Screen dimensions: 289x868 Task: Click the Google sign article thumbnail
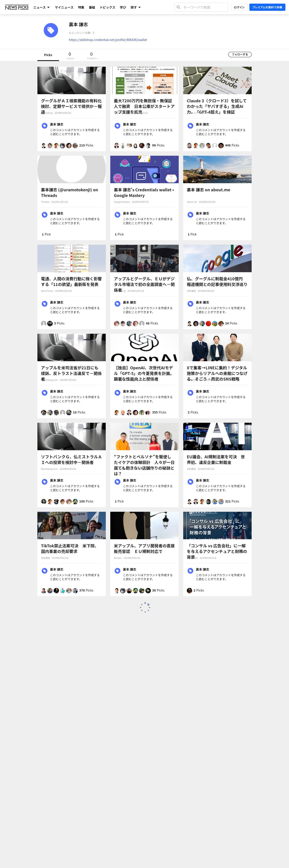click(x=217, y=258)
